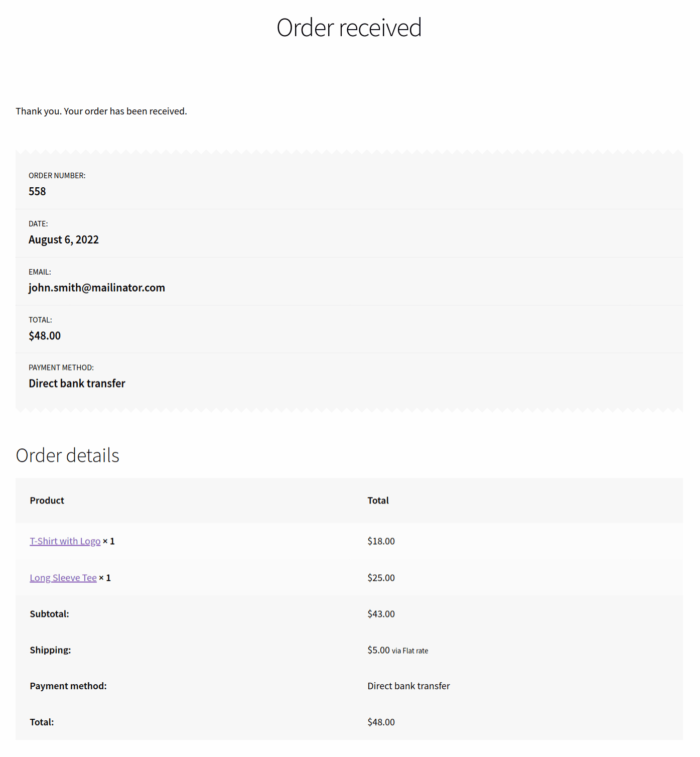The width and height of the screenshot is (700, 757).
Task: Click Direct bank transfer in the details table
Action: tap(409, 686)
